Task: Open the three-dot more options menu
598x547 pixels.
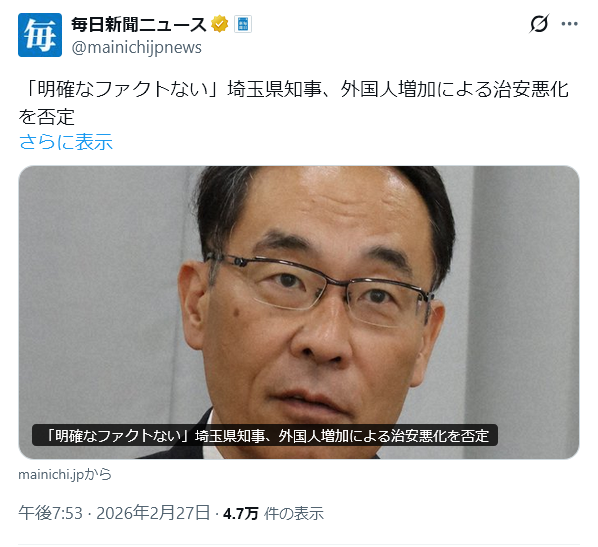Action: 569,24
